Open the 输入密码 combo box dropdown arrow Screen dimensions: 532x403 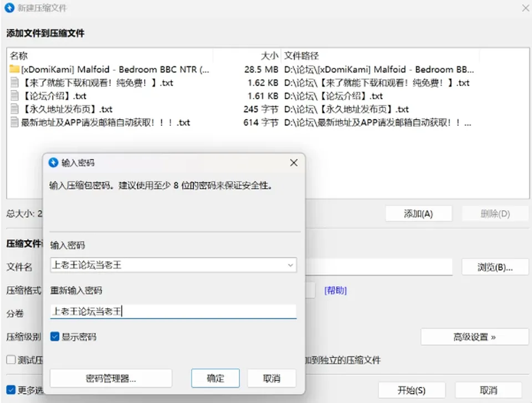click(290, 265)
